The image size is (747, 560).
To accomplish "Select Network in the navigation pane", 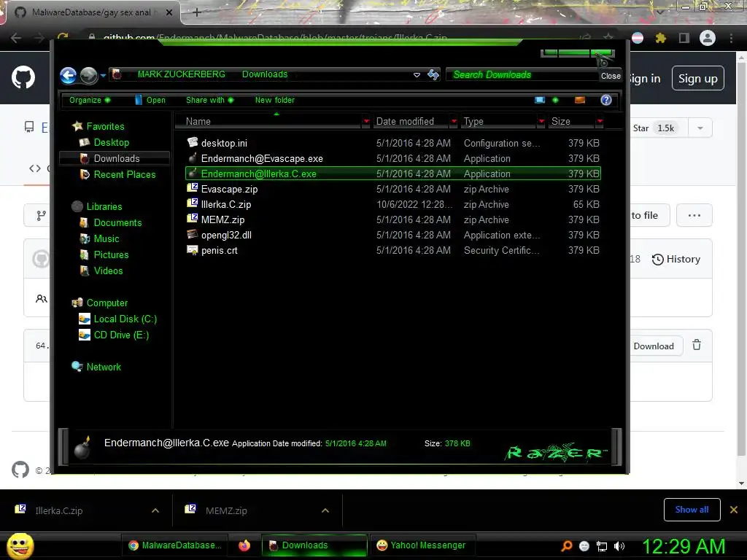I will click(x=104, y=367).
